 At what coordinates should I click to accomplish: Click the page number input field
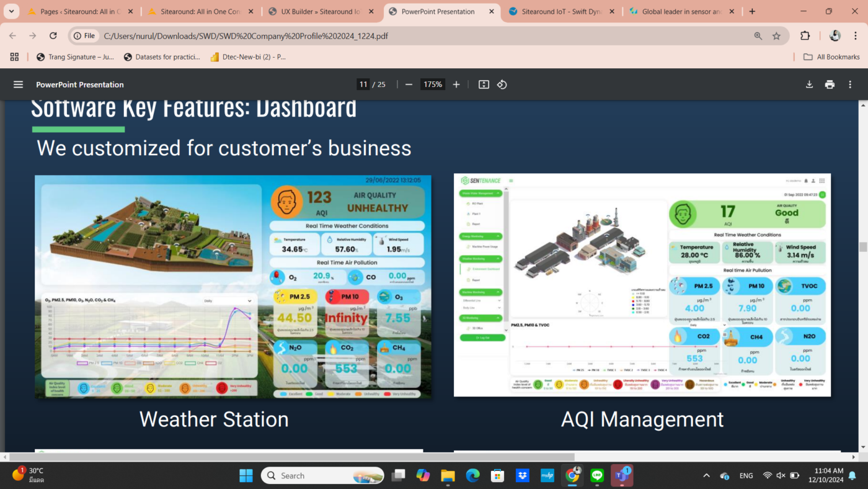(363, 84)
